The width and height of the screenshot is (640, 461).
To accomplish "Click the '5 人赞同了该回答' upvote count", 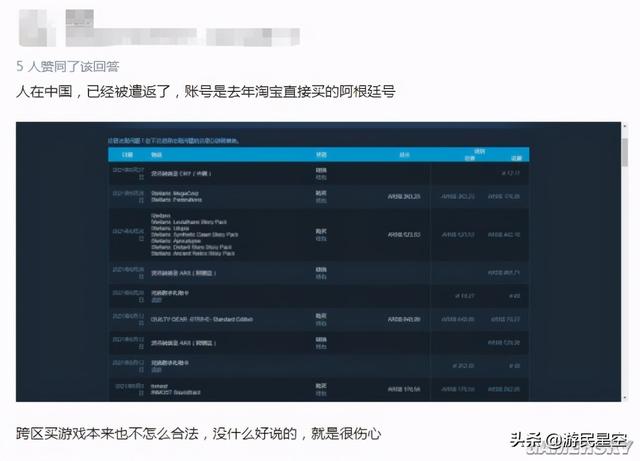I will pos(67,65).
